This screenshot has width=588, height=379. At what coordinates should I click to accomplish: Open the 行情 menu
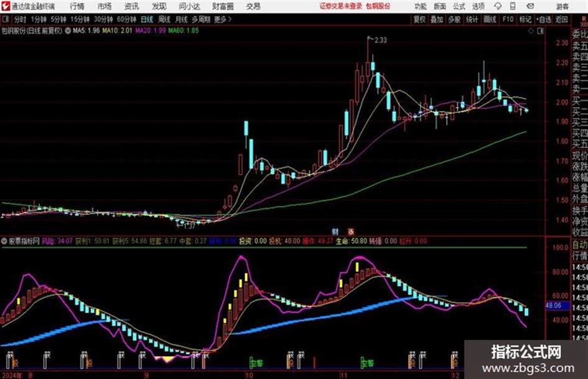tap(77, 6)
